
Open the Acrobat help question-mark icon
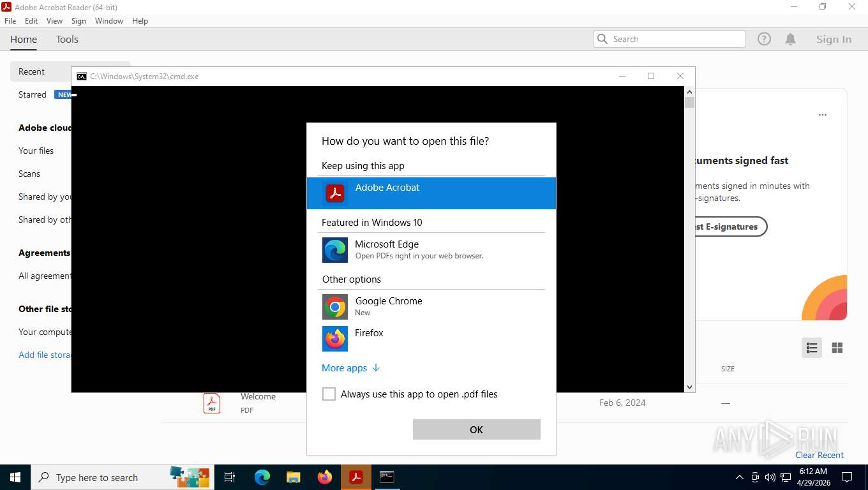(764, 39)
